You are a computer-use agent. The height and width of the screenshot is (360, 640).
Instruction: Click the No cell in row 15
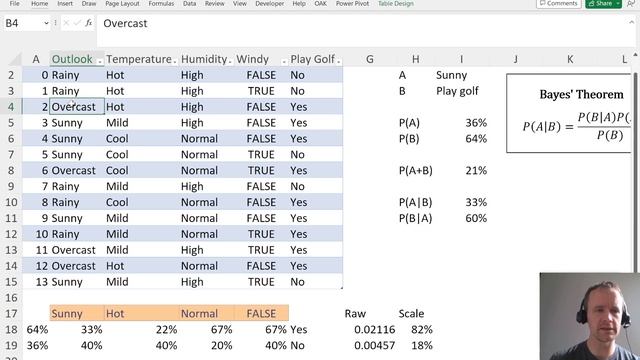point(316,282)
